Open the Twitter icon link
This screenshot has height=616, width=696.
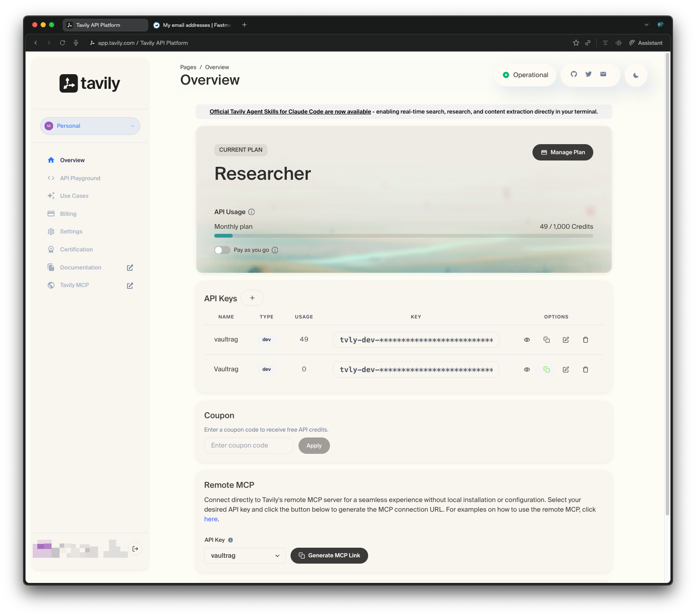click(588, 74)
